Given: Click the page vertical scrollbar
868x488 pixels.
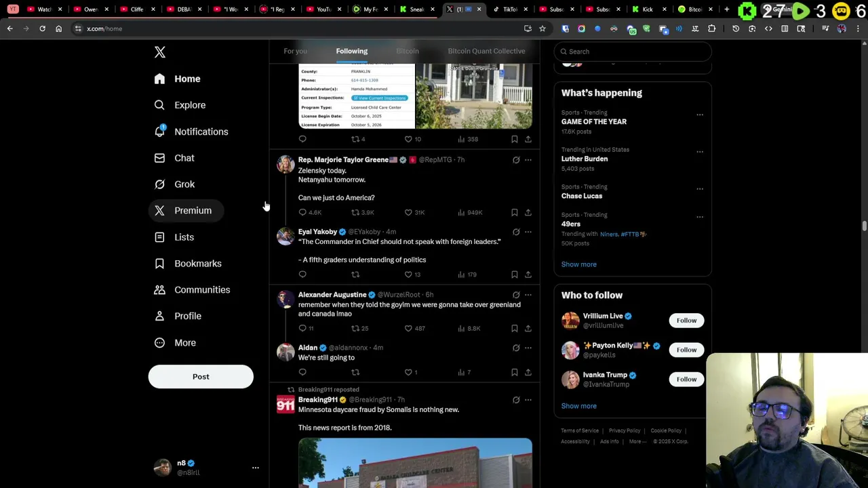Looking at the screenshot, I should pos(864,226).
